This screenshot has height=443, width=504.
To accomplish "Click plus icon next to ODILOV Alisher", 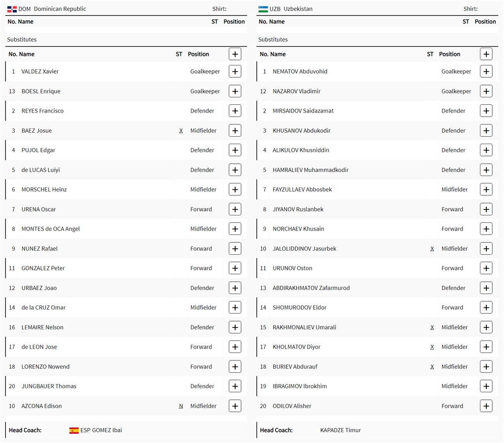I will coord(486,406).
